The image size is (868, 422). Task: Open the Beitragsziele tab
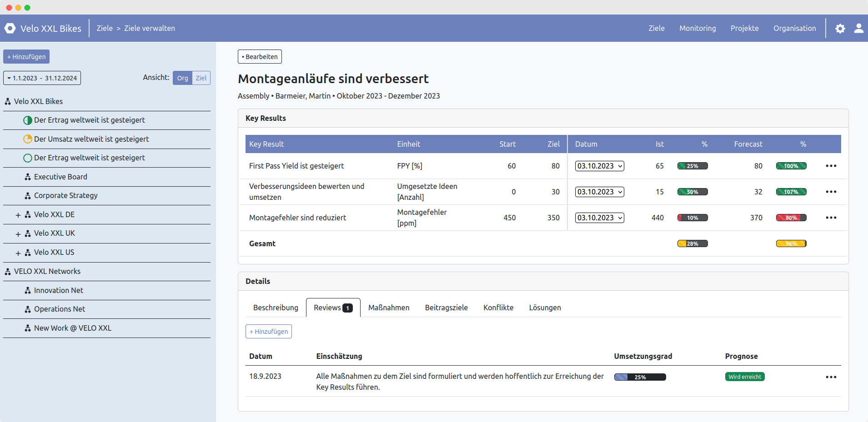click(446, 308)
